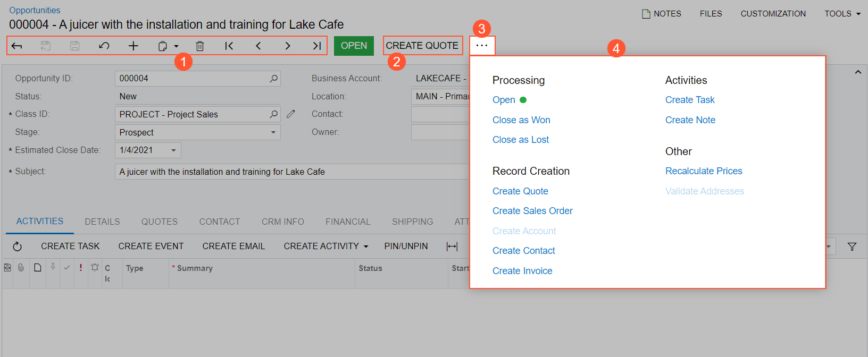Viewport: 868px width, 357px height.
Task: Open the Financial tab
Action: 348,222
